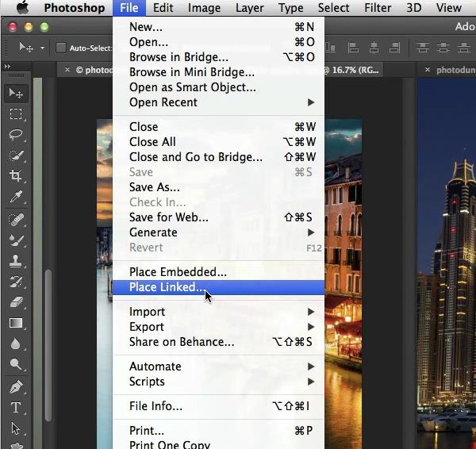
Task: Select the Clone Stamp tool
Action: point(15,261)
